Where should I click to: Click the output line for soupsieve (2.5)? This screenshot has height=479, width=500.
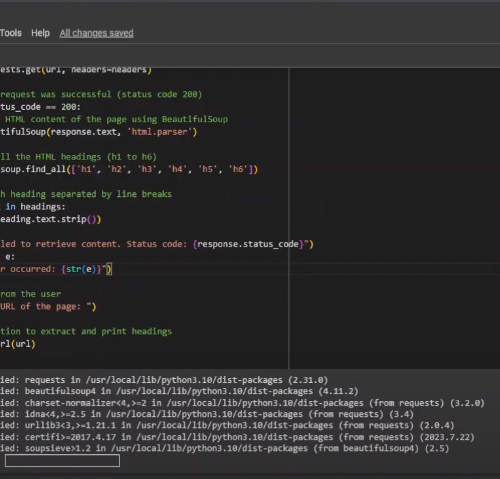click(x=225, y=448)
